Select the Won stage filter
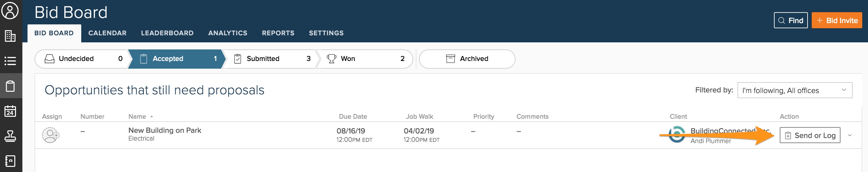The width and height of the screenshot is (868, 172). tap(364, 59)
